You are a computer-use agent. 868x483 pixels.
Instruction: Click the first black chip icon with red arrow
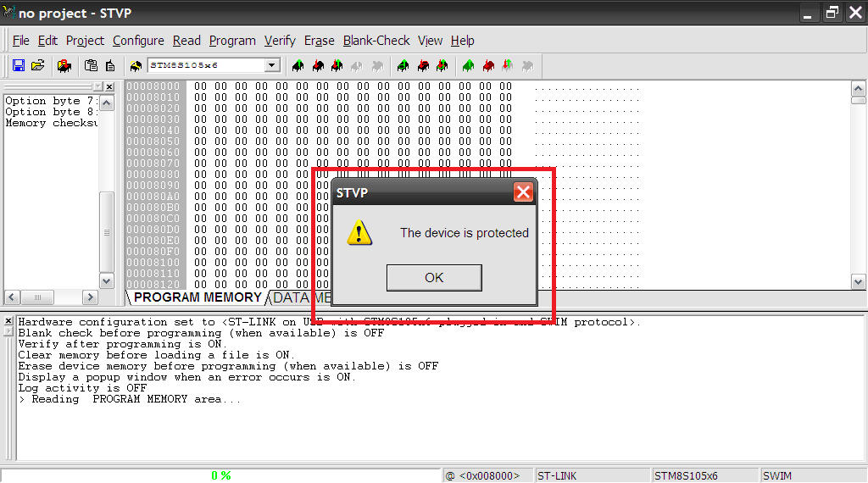tap(319, 66)
